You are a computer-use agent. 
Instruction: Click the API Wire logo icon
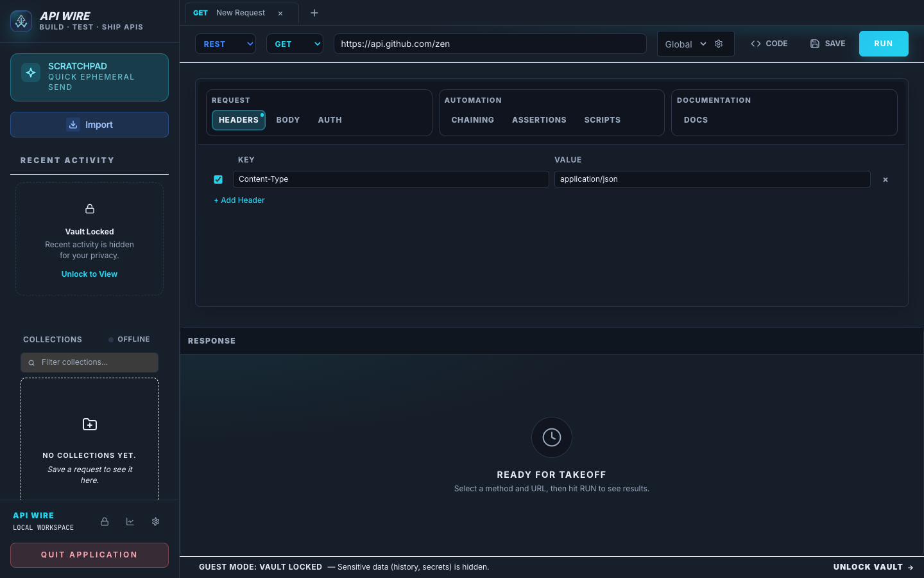pos(21,21)
